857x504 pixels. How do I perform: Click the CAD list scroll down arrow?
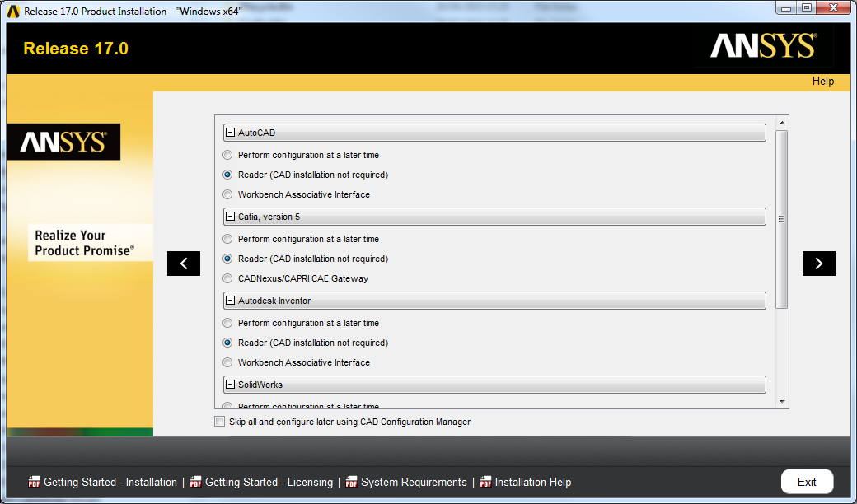click(782, 401)
